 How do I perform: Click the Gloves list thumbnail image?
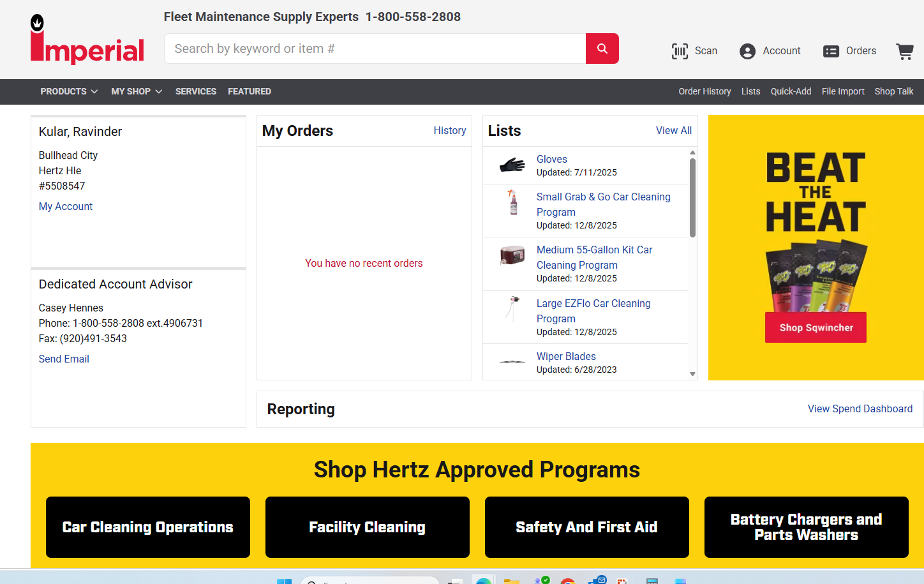[512, 165]
